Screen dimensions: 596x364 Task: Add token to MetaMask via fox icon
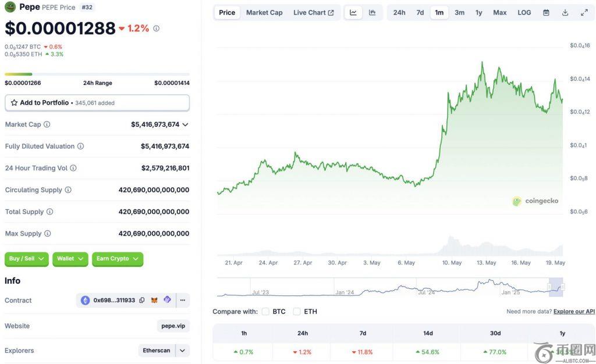154,301
